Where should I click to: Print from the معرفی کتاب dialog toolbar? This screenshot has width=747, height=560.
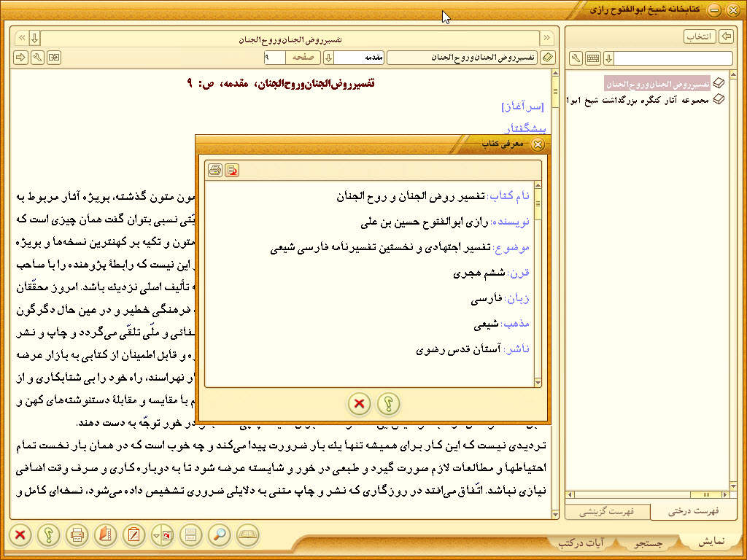(x=215, y=170)
